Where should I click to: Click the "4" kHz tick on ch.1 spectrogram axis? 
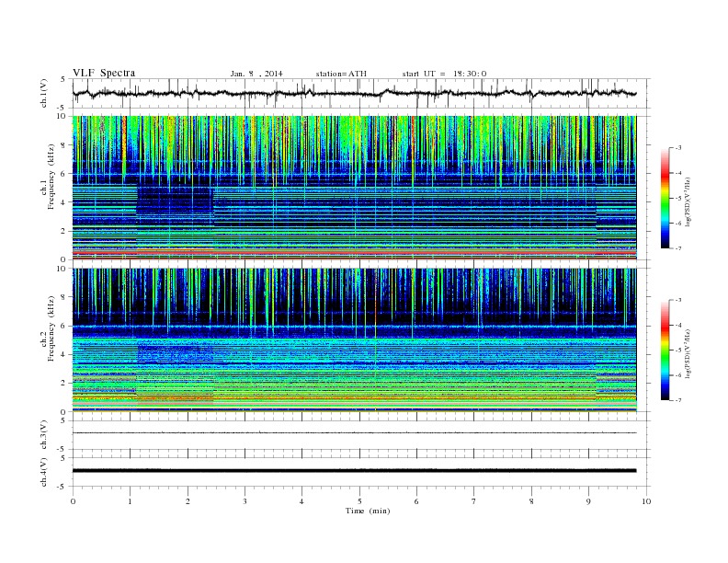[x=64, y=202]
